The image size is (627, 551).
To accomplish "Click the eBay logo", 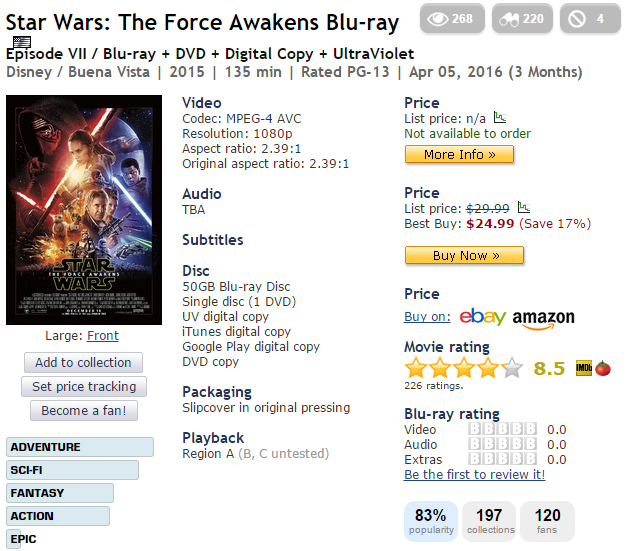I will [482, 317].
